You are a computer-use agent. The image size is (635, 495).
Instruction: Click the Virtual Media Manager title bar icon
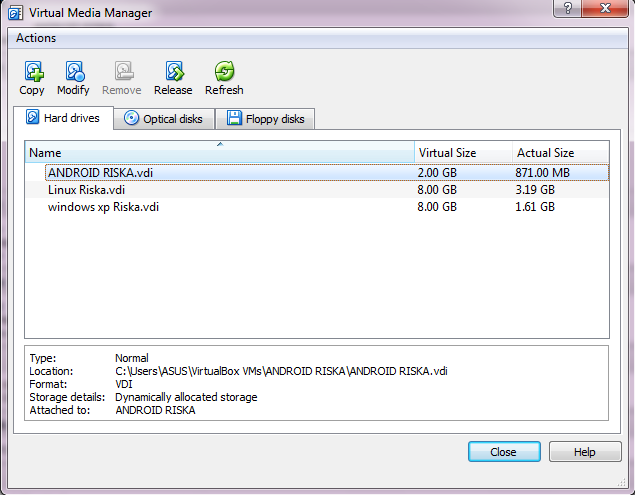15,13
